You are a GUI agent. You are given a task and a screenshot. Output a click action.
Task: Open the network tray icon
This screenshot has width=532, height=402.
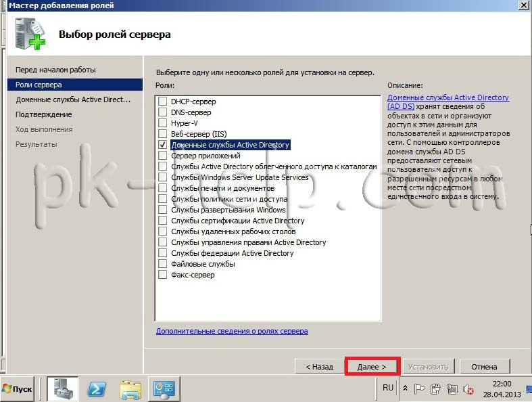[452, 388]
